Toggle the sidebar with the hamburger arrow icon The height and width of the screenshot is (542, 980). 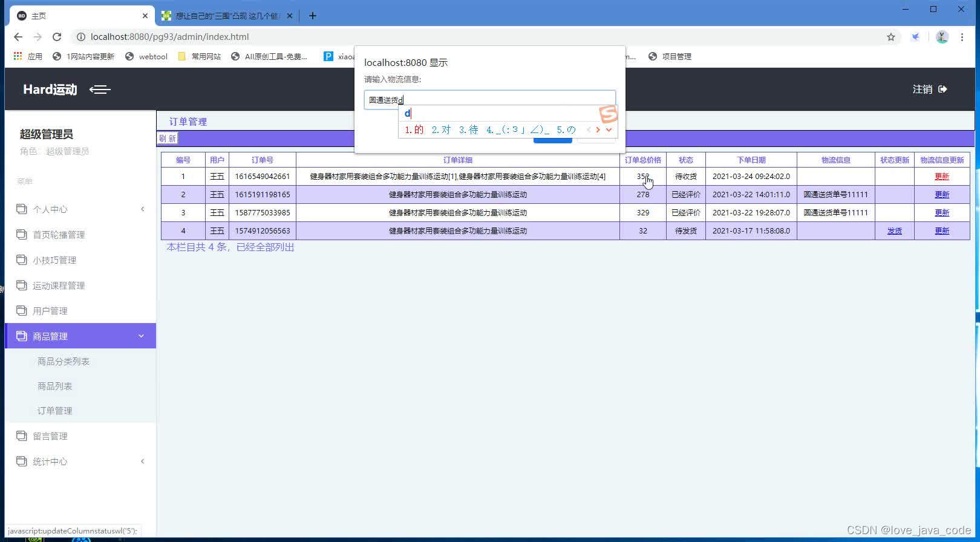100,90
